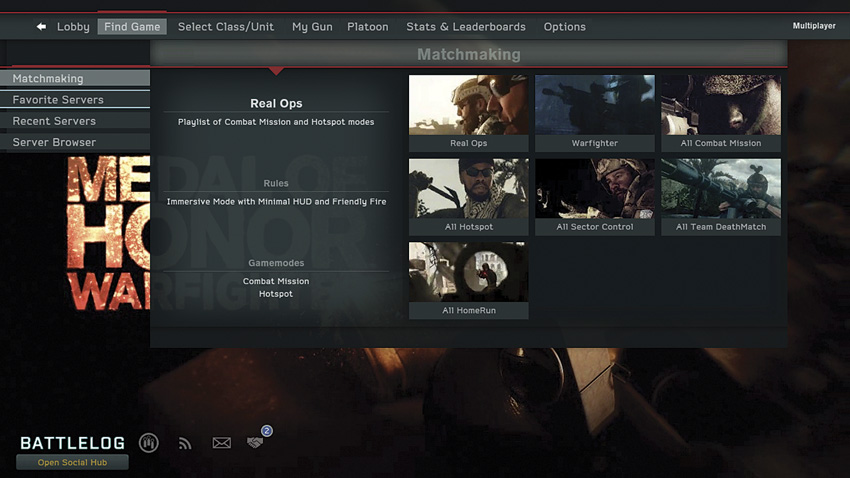Open the Select Class/Unit tab
Viewport: 850px width, 478px height.
coord(226,27)
